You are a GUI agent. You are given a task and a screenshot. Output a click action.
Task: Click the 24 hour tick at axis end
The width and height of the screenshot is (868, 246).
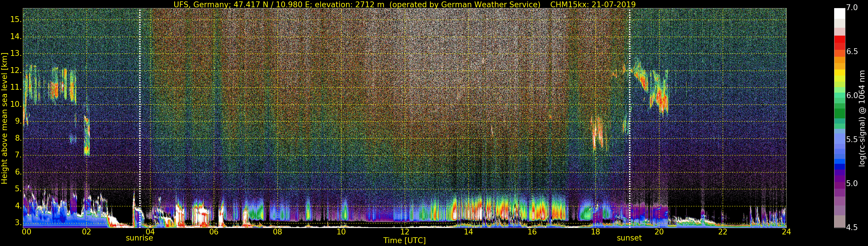pyautogui.click(x=786, y=232)
